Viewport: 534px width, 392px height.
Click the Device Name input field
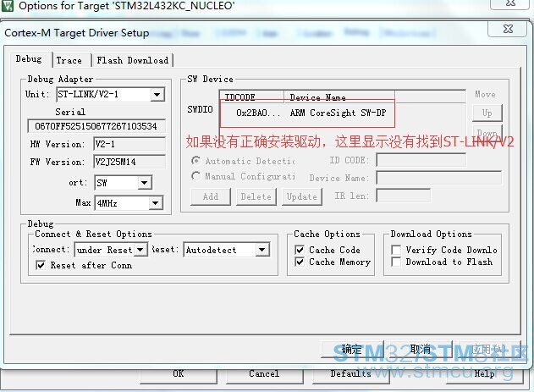click(x=438, y=178)
